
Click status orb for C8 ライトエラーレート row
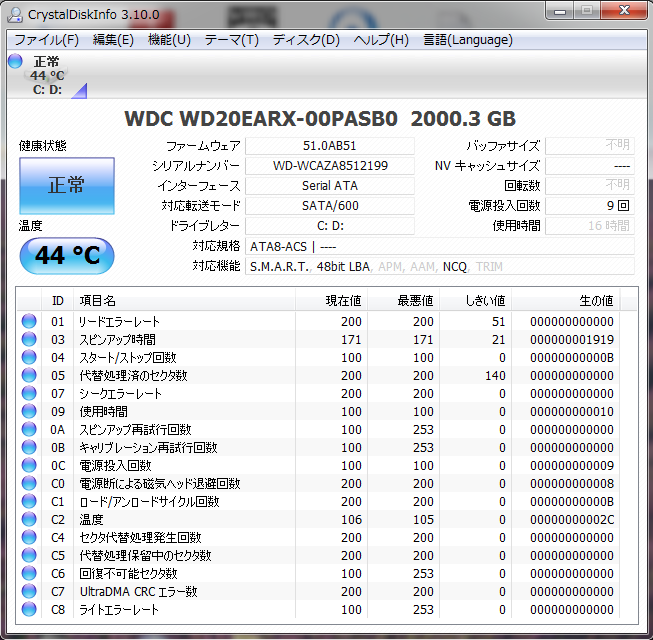(x=29, y=609)
